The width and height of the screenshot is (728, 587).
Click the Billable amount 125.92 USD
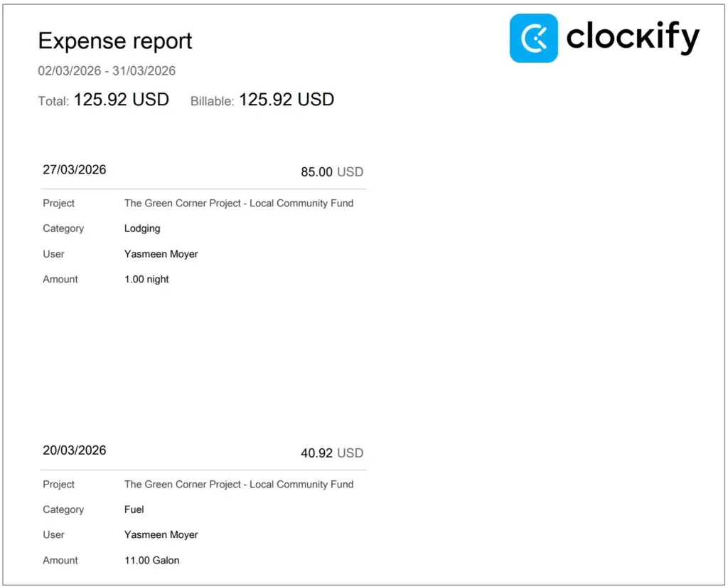pyautogui.click(x=286, y=100)
